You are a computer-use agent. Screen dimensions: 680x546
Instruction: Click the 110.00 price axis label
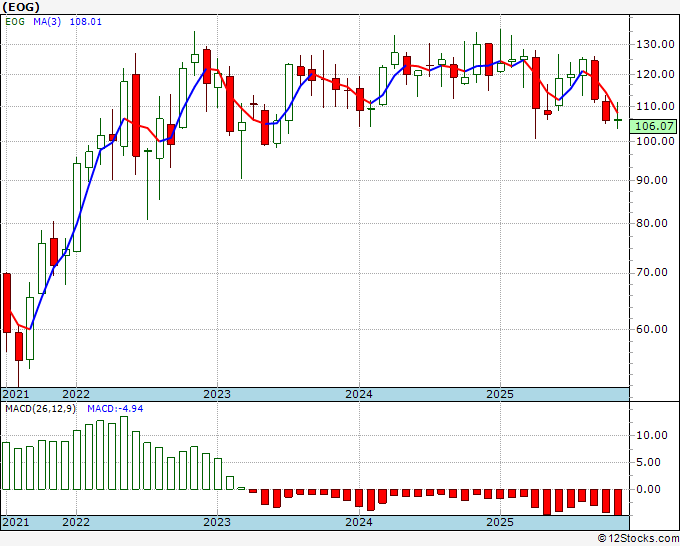[x=655, y=106]
